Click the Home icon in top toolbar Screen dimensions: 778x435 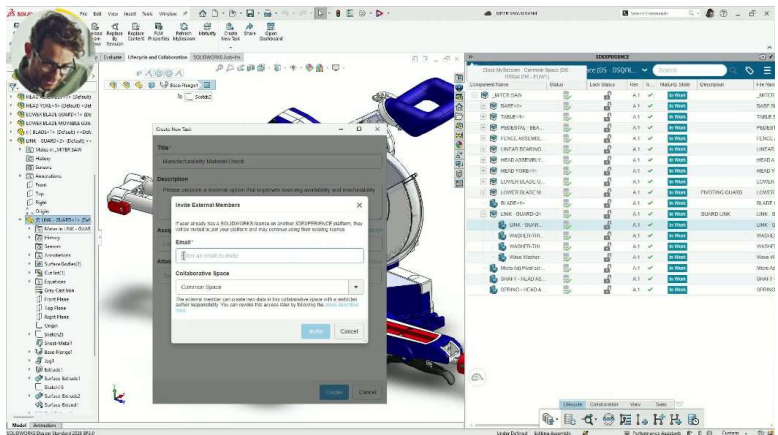coord(202,13)
